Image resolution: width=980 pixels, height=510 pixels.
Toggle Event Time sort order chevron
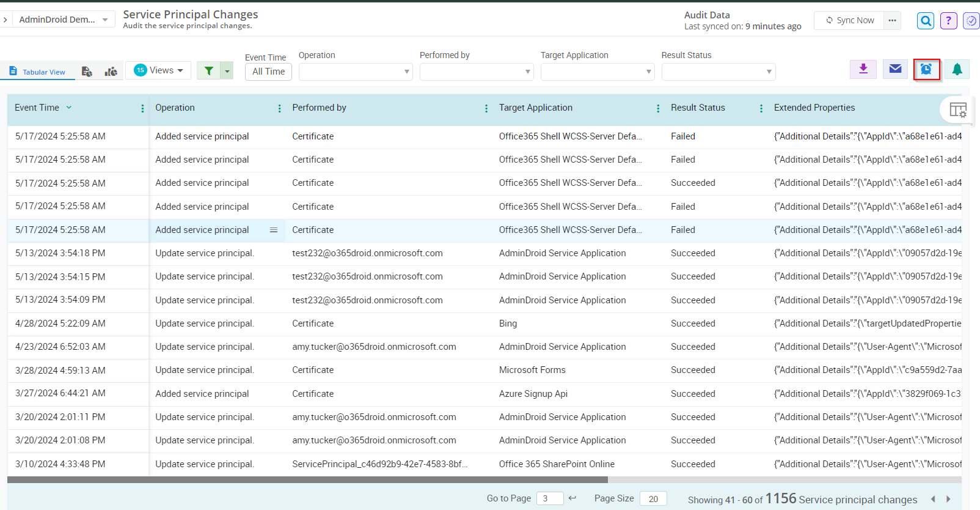[x=69, y=108]
